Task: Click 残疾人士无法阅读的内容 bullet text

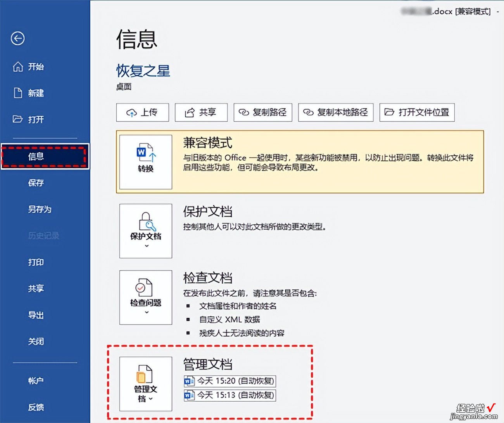Action: 242,333
